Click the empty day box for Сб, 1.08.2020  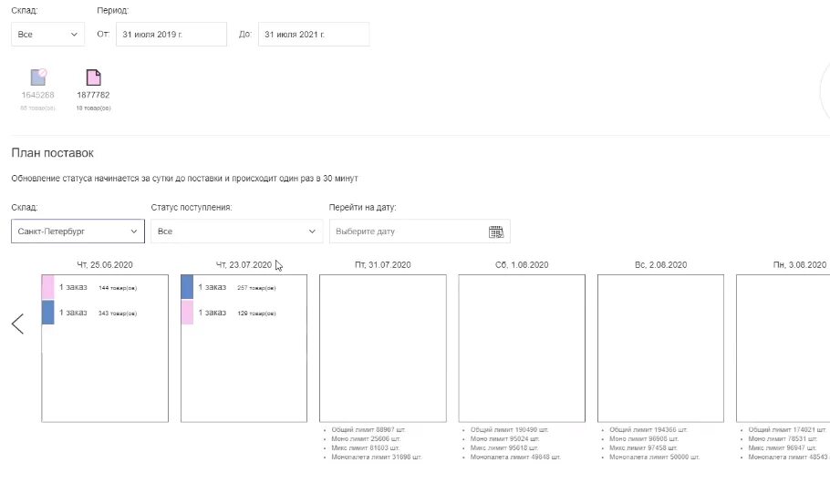[522, 348]
